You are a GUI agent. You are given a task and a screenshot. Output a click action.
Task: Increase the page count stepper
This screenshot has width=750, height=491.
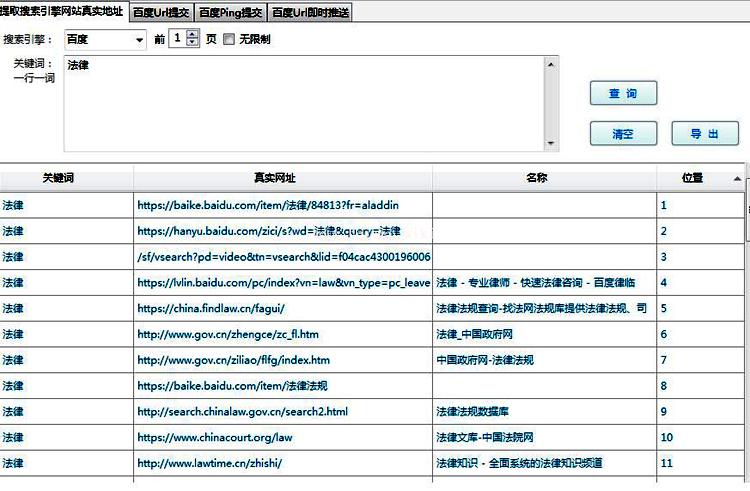192,35
